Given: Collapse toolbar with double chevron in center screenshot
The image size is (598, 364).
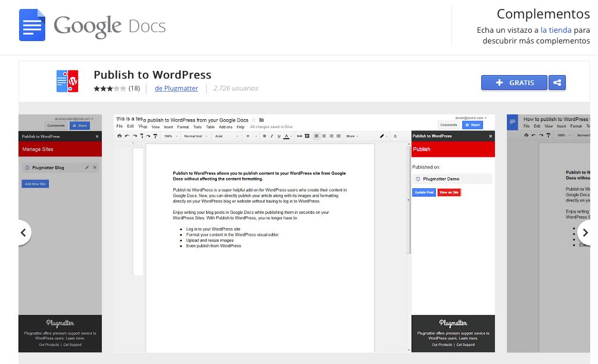Looking at the screenshot, I should click(395, 136).
